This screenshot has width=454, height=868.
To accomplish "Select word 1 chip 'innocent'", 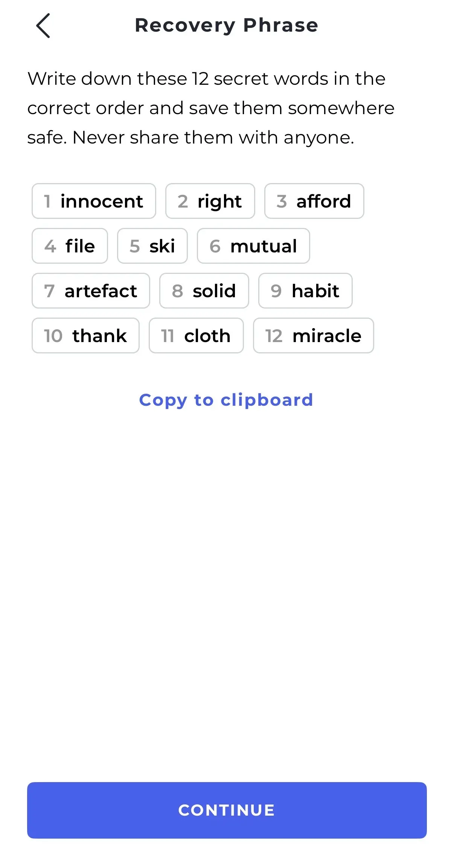I will tap(94, 201).
